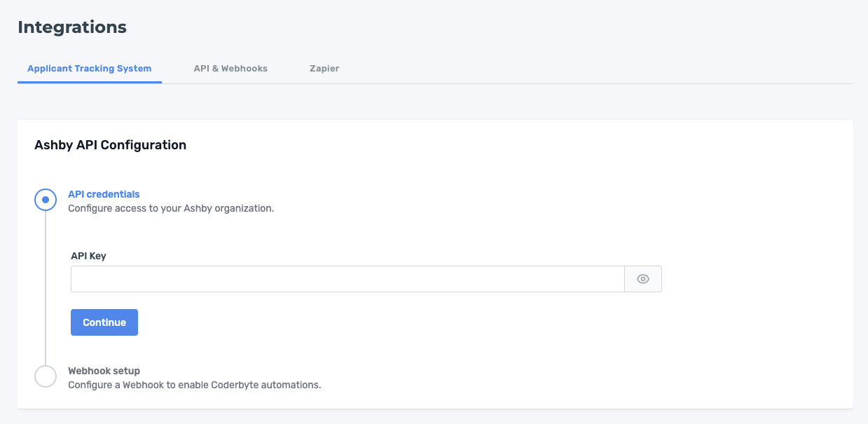Click 'Configure access to your Ashby organization.' text
This screenshot has width=868, height=424.
(x=171, y=208)
